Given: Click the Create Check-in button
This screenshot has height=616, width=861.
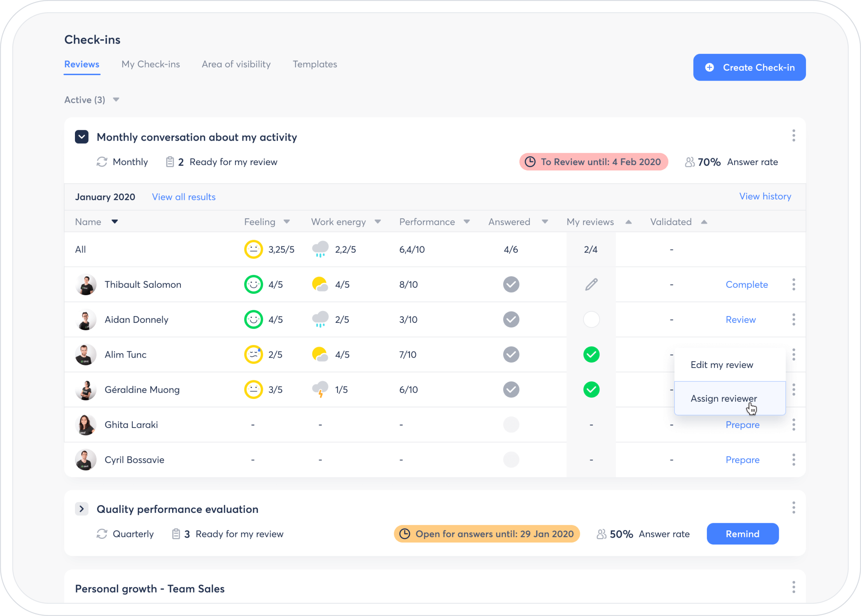Looking at the screenshot, I should pyautogui.click(x=749, y=67).
